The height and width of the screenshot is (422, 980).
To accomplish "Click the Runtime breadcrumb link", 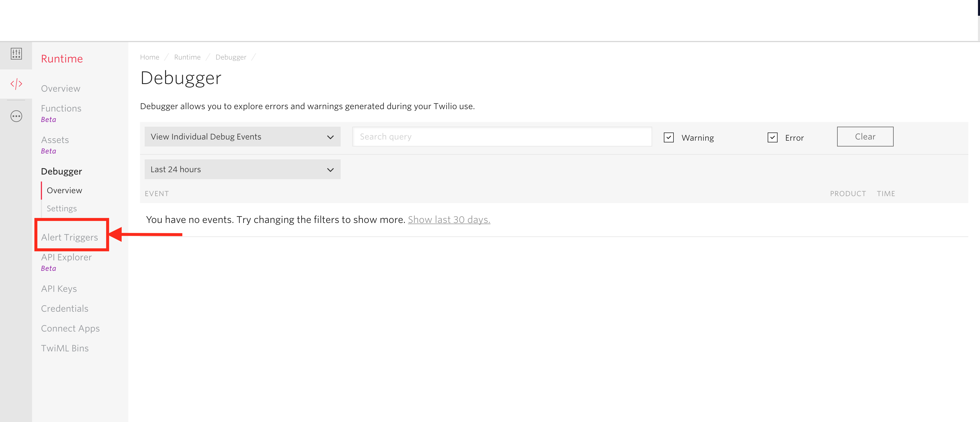I will tap(187, 57).
